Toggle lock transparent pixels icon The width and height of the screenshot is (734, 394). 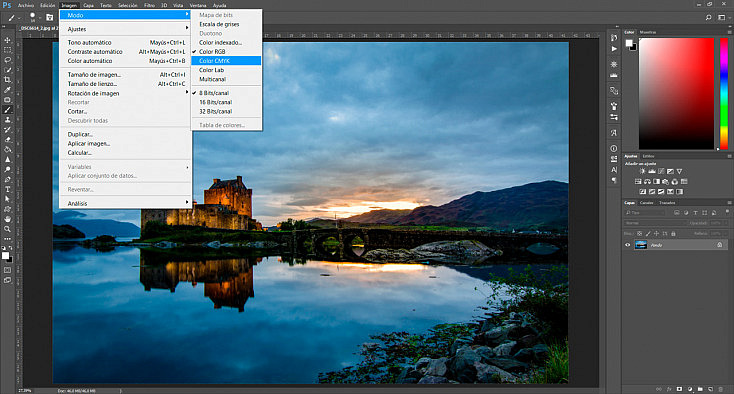tap(640, 233)
